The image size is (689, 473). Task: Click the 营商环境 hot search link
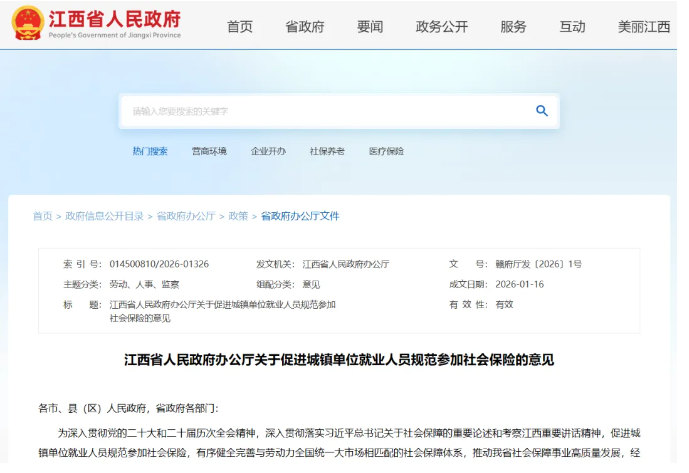(209, 151)
